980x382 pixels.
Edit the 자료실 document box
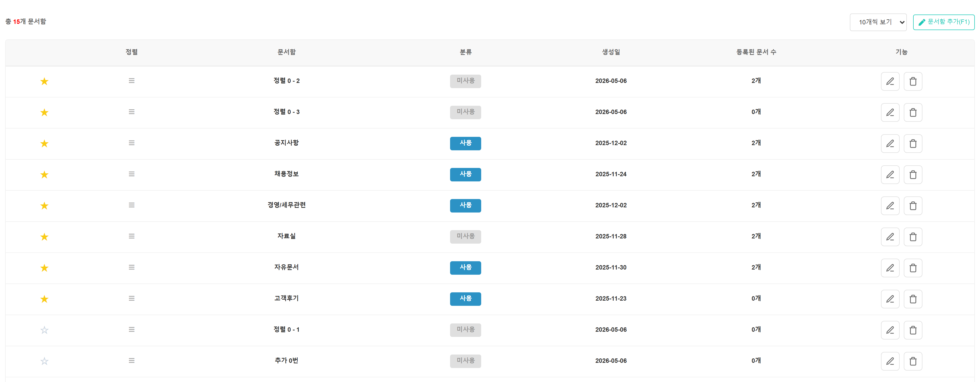click(890, 237)
